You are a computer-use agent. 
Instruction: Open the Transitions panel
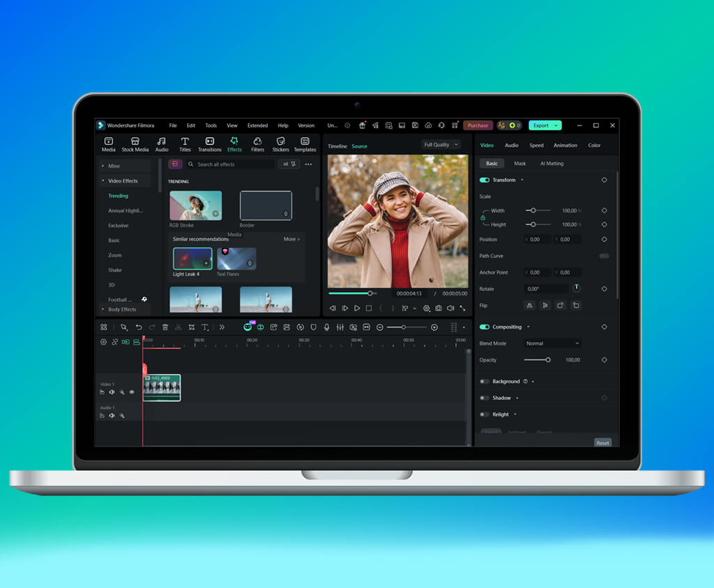[209, 144]
